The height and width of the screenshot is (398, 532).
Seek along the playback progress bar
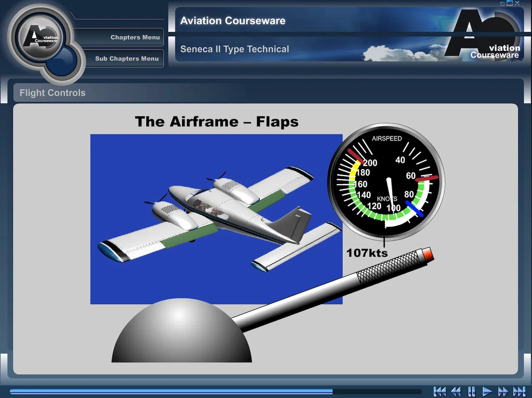point(216,391)
